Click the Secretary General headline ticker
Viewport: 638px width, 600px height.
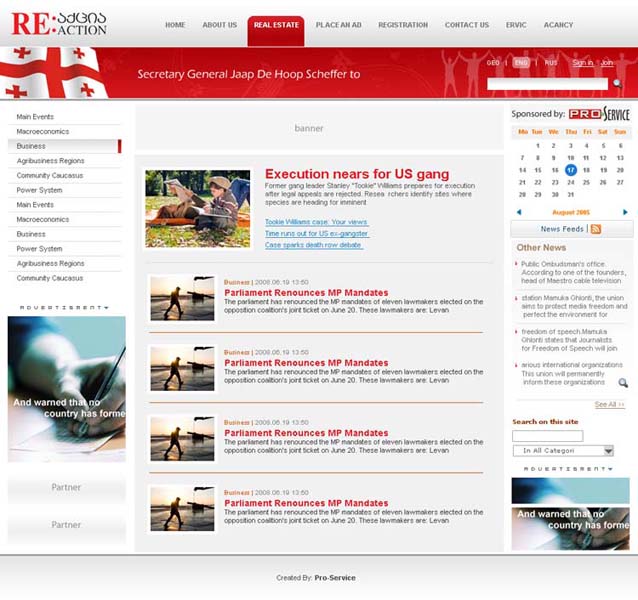pyautogui.click(x=249, y=74)
